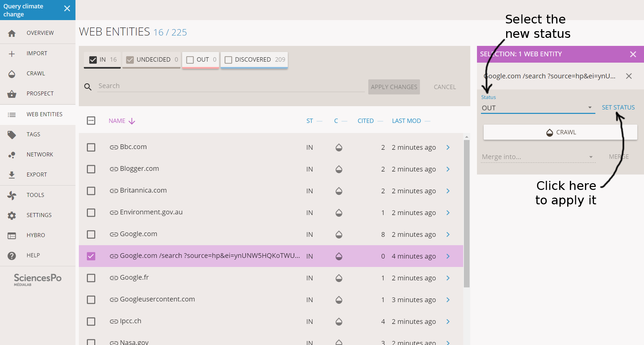Click the Web Entities list icon
The height and width of the screenshot is (345, 644).
click(12, 115)
